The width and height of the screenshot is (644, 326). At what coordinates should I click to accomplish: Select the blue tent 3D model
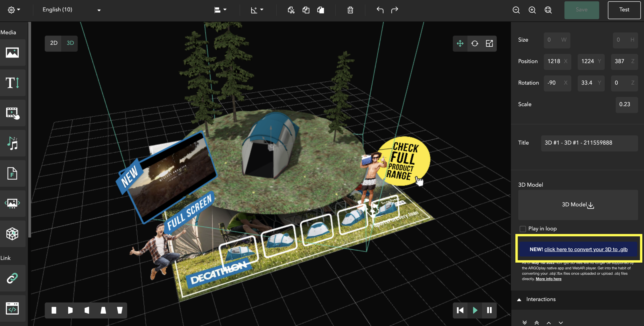click(x=270, y=145)
